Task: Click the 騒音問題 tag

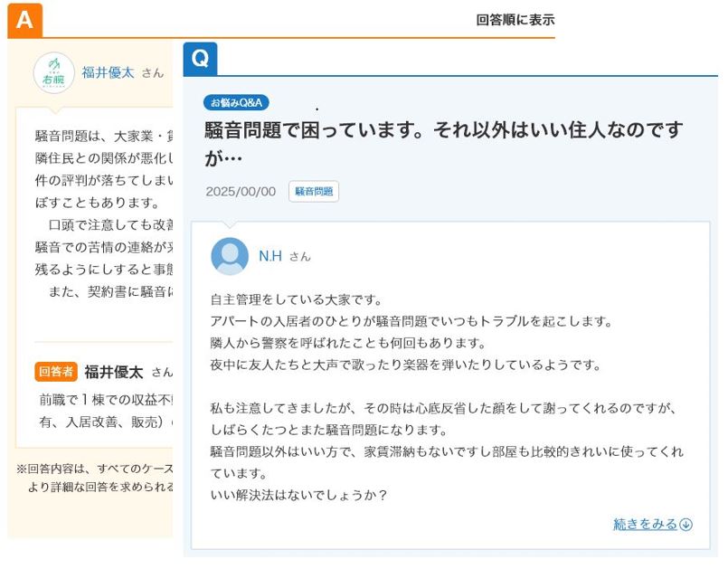Action: pyautogui.click(x=314, y=192)
